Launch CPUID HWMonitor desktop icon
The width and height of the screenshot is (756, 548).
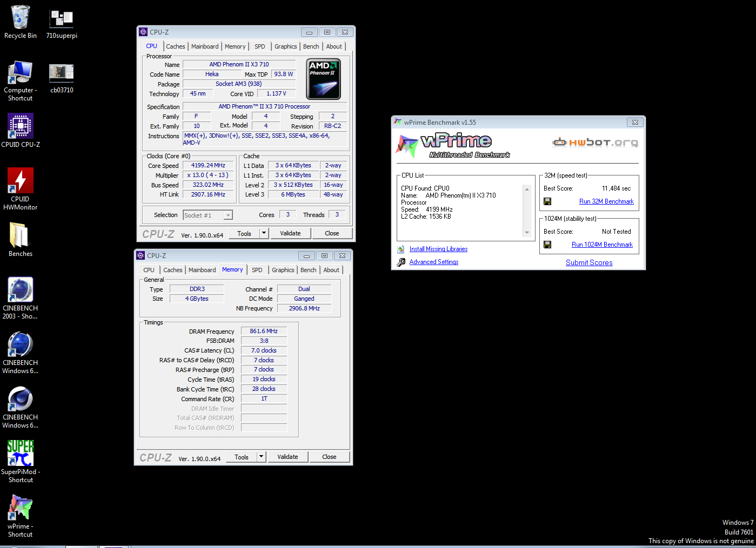click(21, 180)
